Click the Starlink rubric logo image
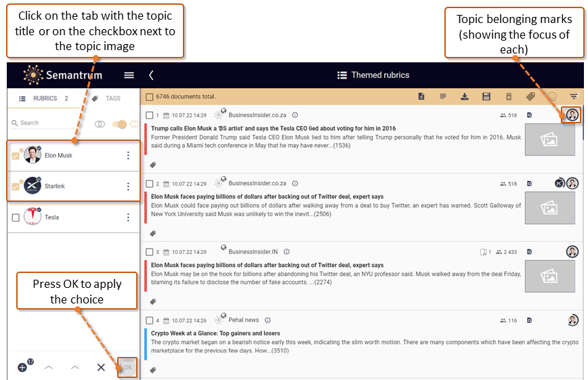Image resolution: width=588 pixels, height=380 pixels. coord(33,186)
